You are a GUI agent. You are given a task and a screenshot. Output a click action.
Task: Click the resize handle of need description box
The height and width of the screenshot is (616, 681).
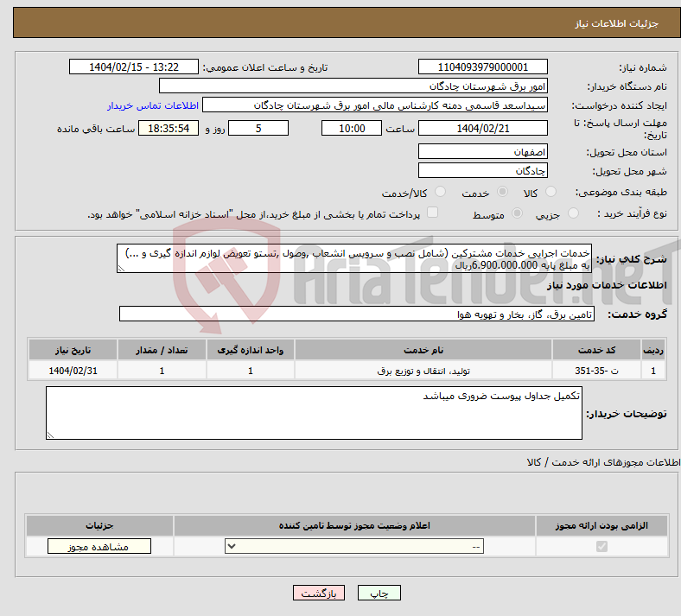click(121, 269)
